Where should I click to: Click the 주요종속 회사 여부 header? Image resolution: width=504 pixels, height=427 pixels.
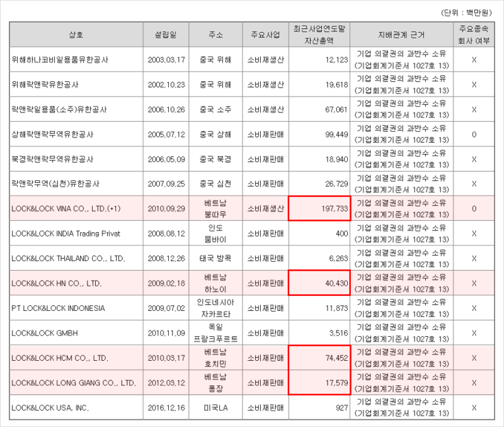474,35
